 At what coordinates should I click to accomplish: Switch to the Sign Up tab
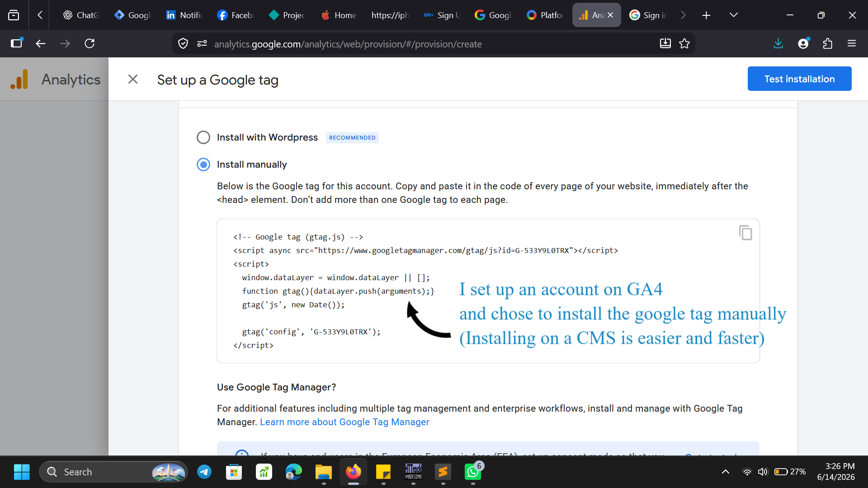(x=442, y=15)
